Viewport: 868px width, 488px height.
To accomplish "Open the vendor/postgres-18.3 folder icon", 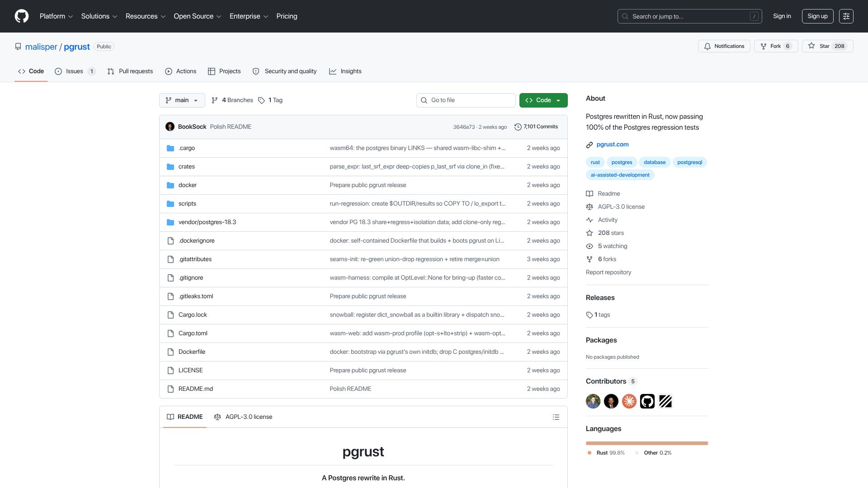I will pyautogui.click(x=170, y=222).
